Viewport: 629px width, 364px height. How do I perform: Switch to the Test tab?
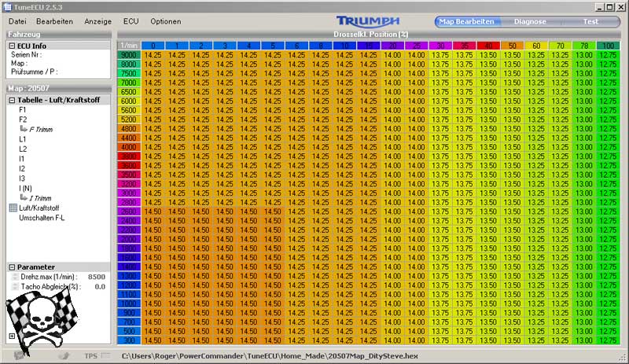590,22
